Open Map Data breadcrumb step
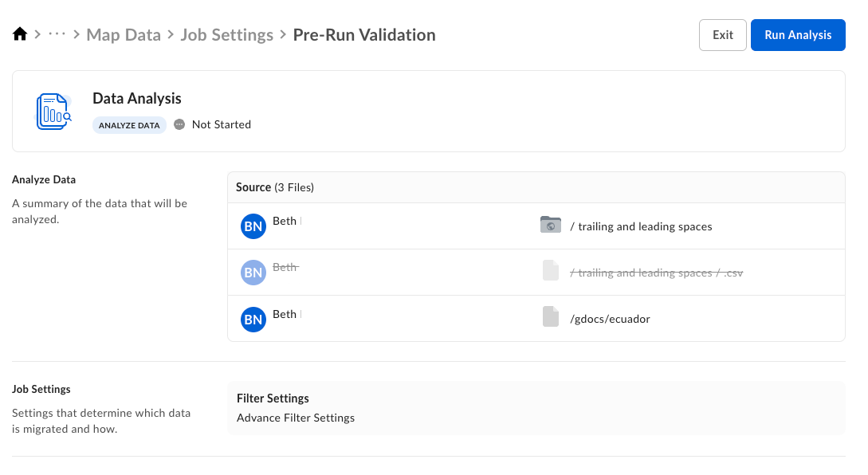The image size is (868, 475). coord(123,35)
